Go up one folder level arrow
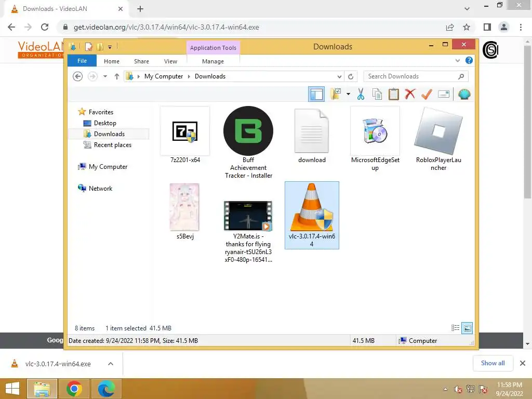This screenshot has width=532, height=399. (x=117, y=76)
